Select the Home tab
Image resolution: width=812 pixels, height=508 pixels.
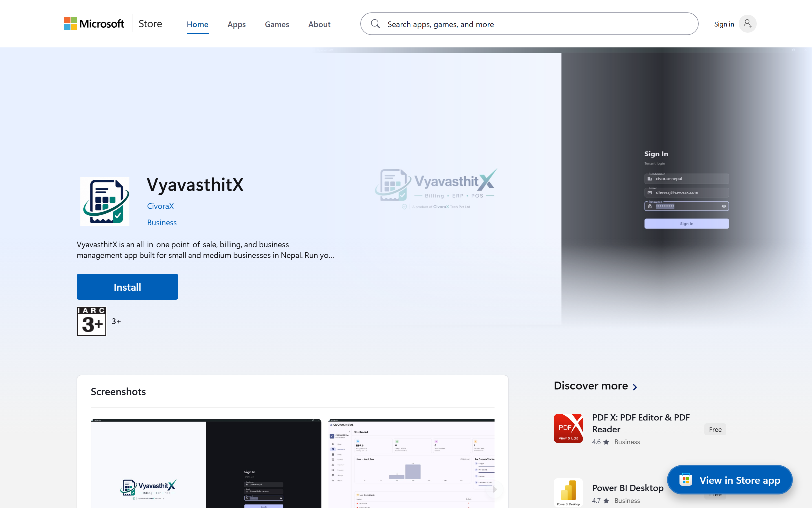click(197, 24)
